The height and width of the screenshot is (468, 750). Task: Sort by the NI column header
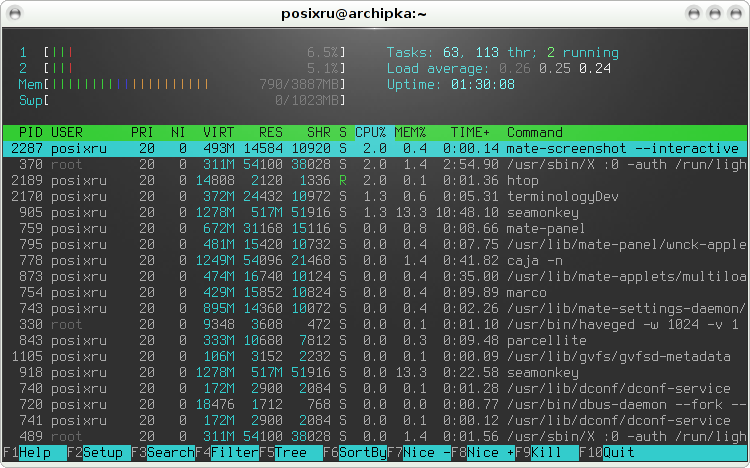[178, 133]
